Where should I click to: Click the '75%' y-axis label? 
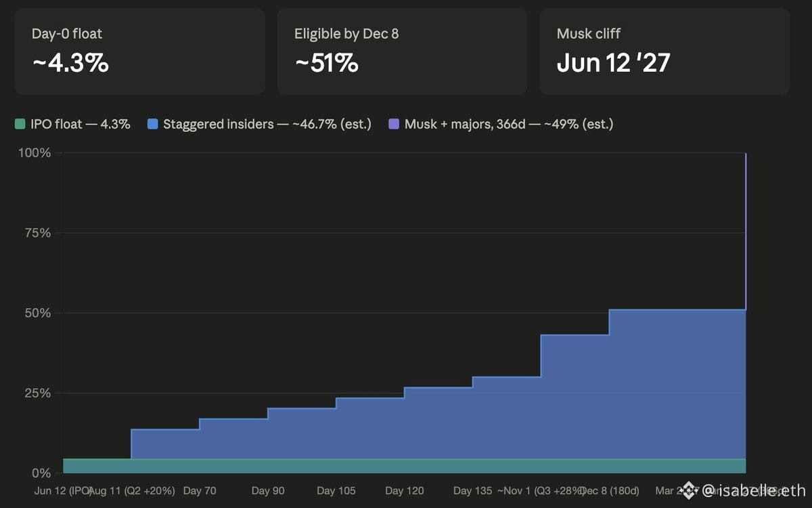[x=37, y=233]
